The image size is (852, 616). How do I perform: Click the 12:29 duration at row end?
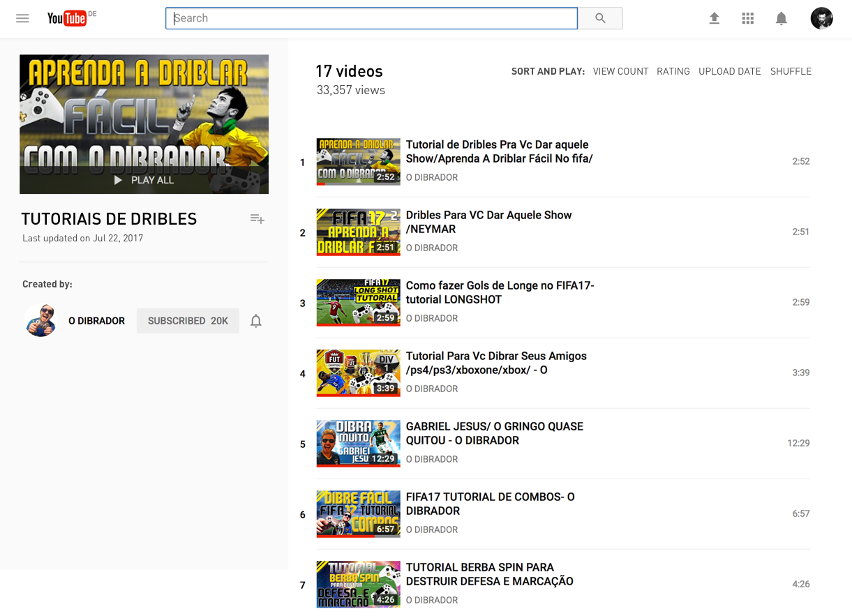tap(798, 443)
